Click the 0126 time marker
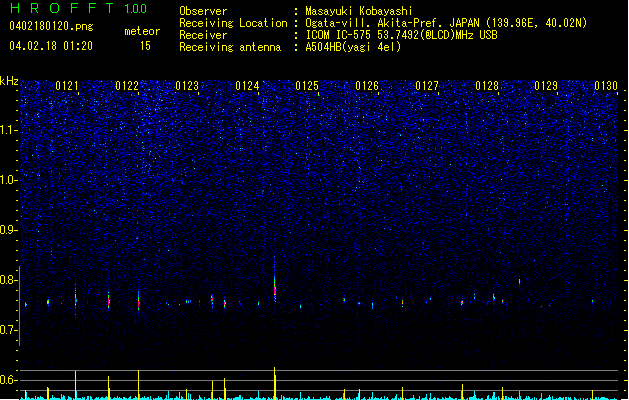The image size is (629, 400). (x=367, y=86)
